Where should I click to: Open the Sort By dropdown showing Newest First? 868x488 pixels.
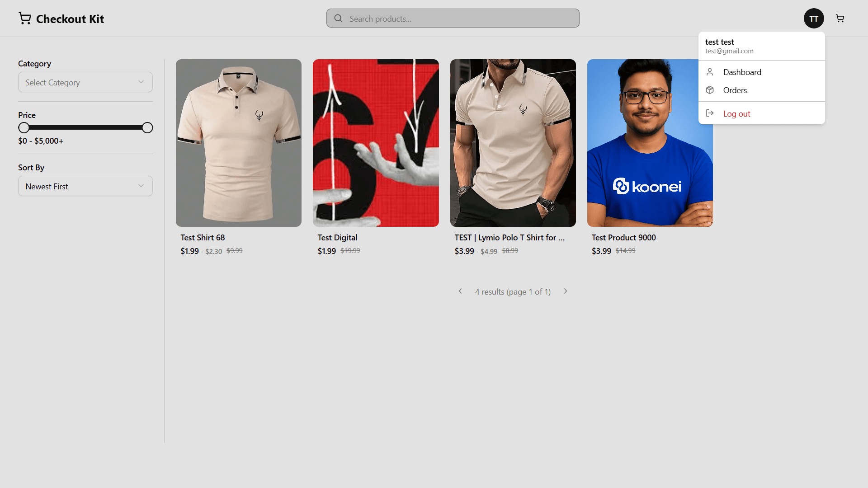85,186
